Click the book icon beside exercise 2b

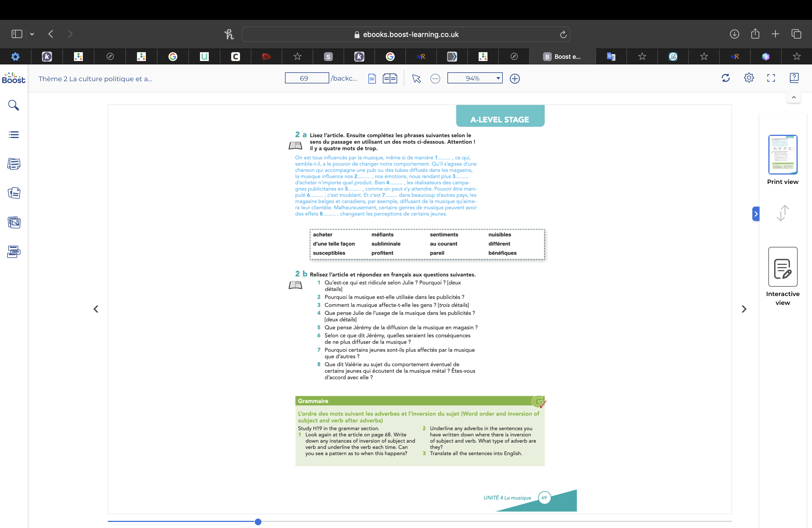(295, 285)
